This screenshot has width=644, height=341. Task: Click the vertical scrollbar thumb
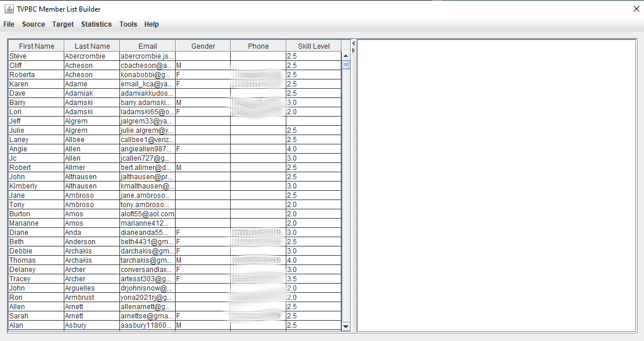pos(346,65)
